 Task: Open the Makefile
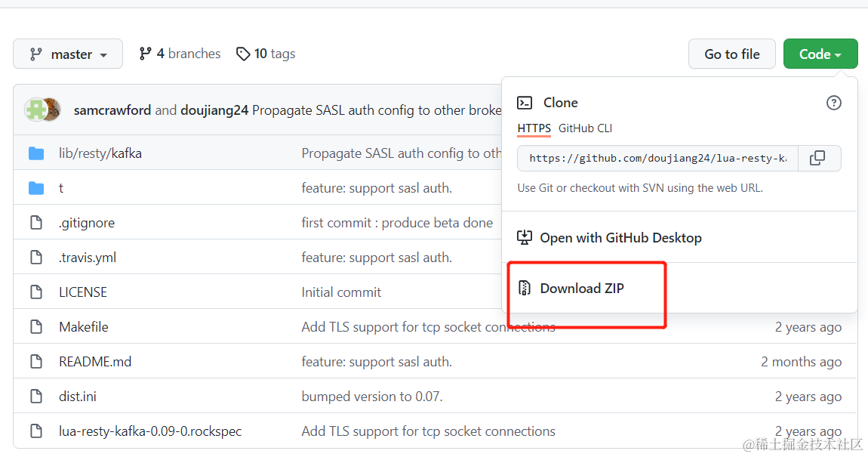tap(84, 327)
